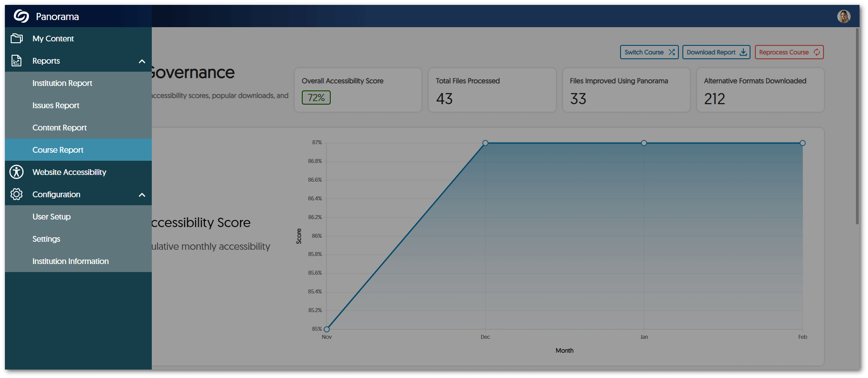Click the Panorama logo icon
This screenshot has width=868, height=378.
pyautogui.click(x=21, y=16)
